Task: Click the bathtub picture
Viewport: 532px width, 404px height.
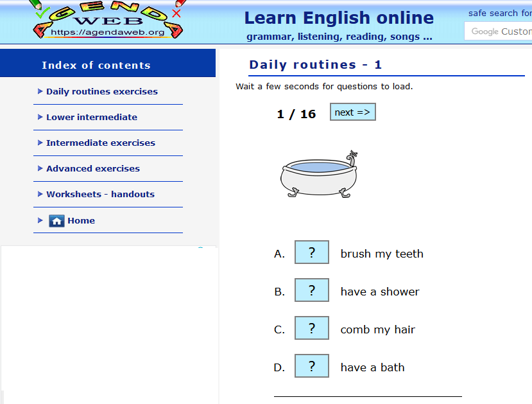Action: [319, 175]
